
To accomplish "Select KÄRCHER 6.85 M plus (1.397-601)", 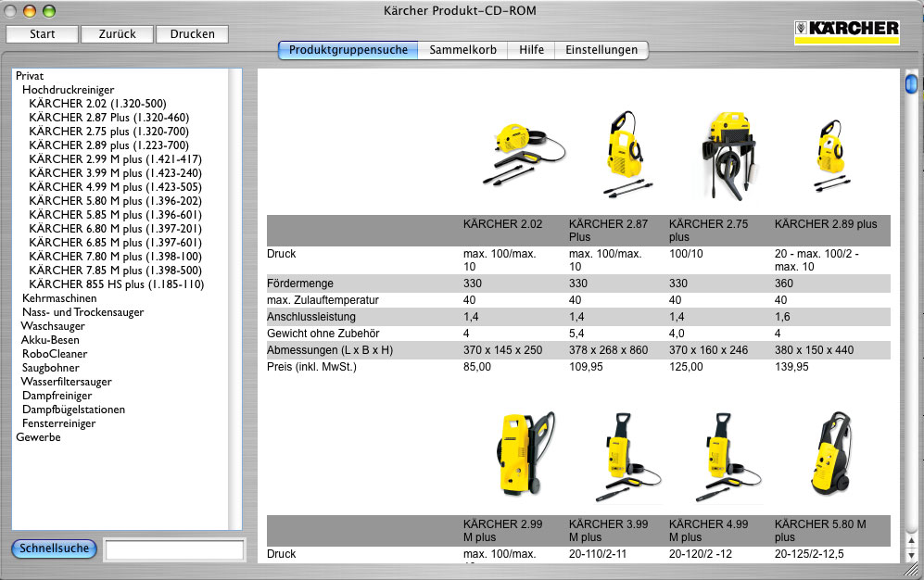I will click(116, 243).
